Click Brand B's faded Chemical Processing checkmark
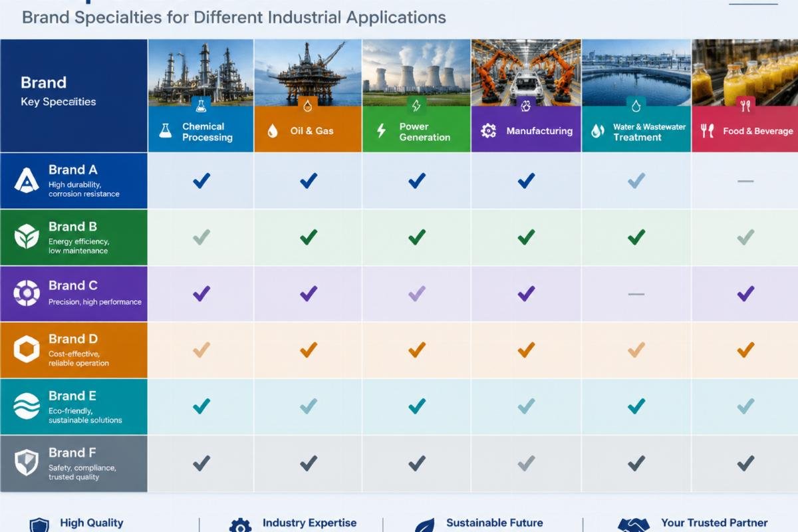The width and height of the screenshot is (798, 532). [201, 236]
